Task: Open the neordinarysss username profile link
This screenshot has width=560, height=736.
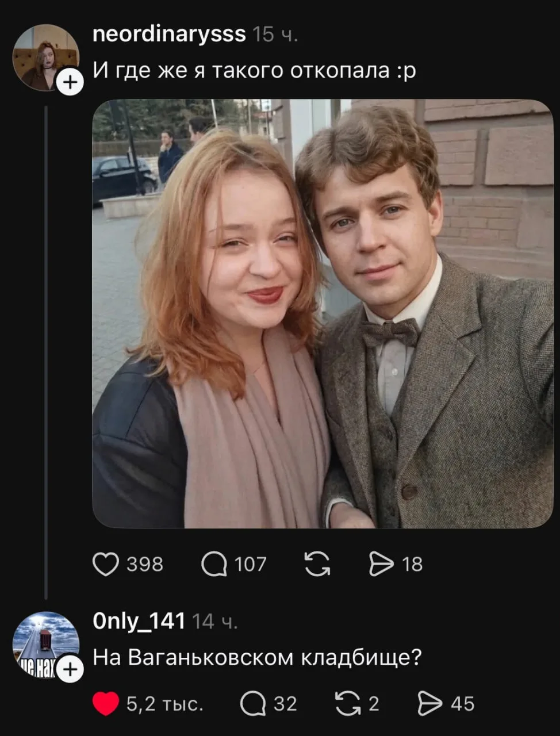Action: click(x=169, y=34)
